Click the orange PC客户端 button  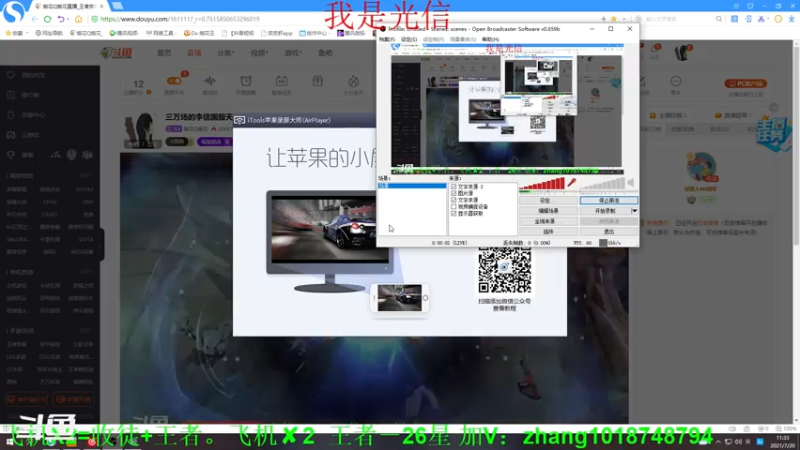(745, 84)
